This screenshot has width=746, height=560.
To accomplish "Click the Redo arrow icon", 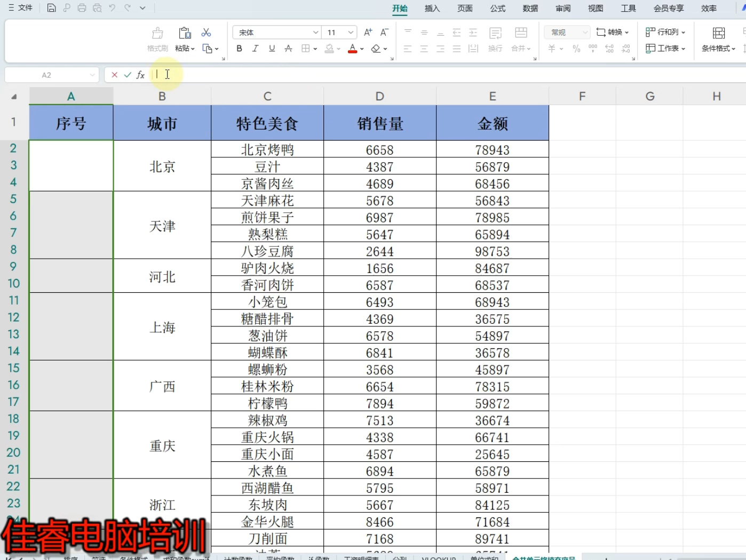I will [128, 8].
